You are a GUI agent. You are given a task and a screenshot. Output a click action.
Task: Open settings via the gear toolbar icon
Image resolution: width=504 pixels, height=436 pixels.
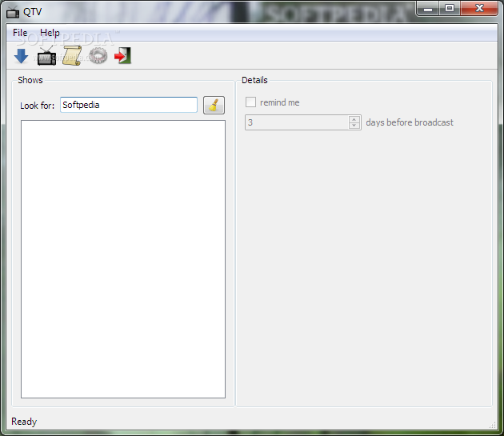[x=98, y=56]
